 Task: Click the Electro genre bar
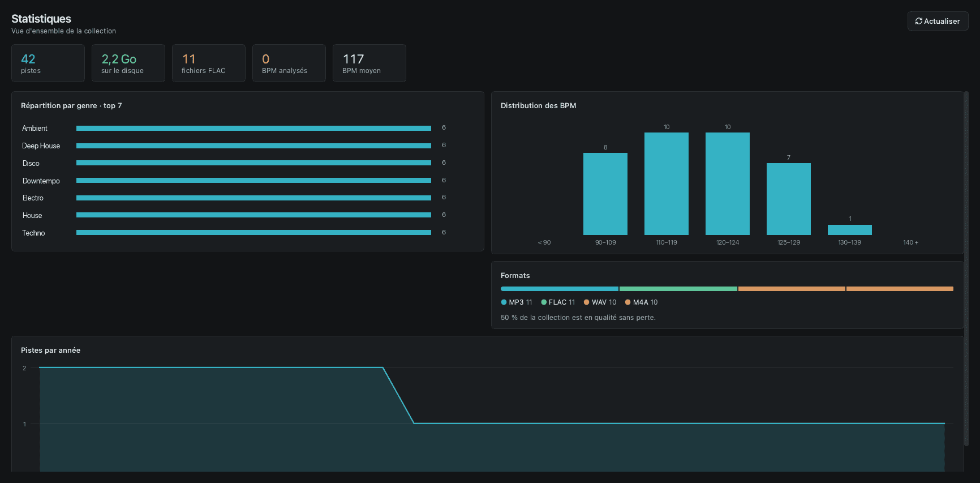pyautogui.click(x=253, y=198)
